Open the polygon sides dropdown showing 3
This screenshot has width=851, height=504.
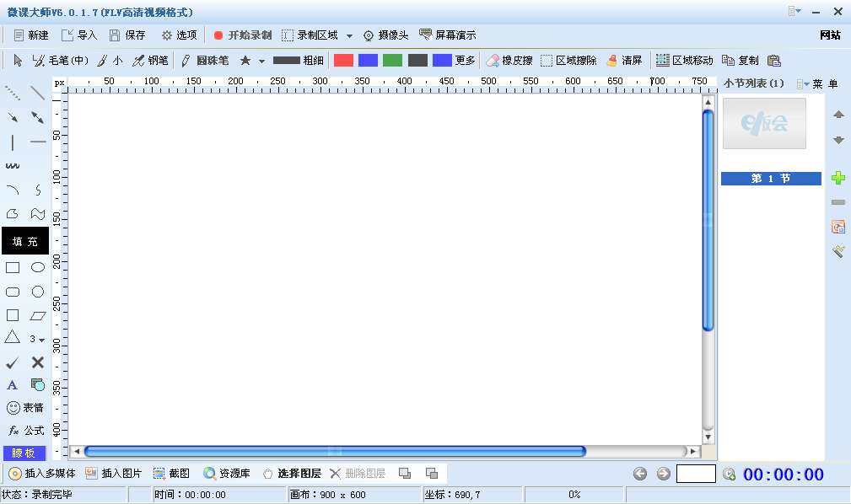38,339
